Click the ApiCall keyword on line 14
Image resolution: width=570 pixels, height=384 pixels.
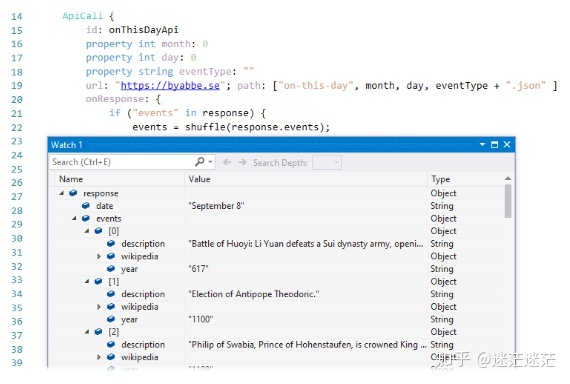pyautogui.click(x=83, y=16)
